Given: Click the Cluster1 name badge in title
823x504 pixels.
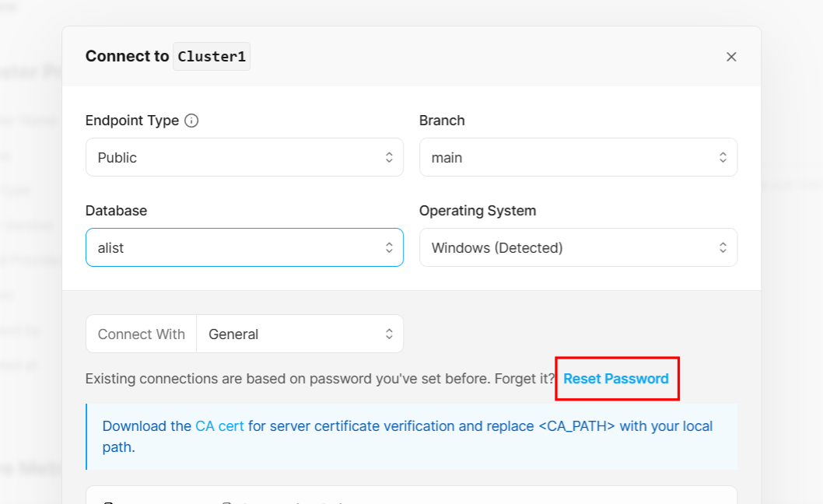Looking at the screenshot, I should [212, 57].
